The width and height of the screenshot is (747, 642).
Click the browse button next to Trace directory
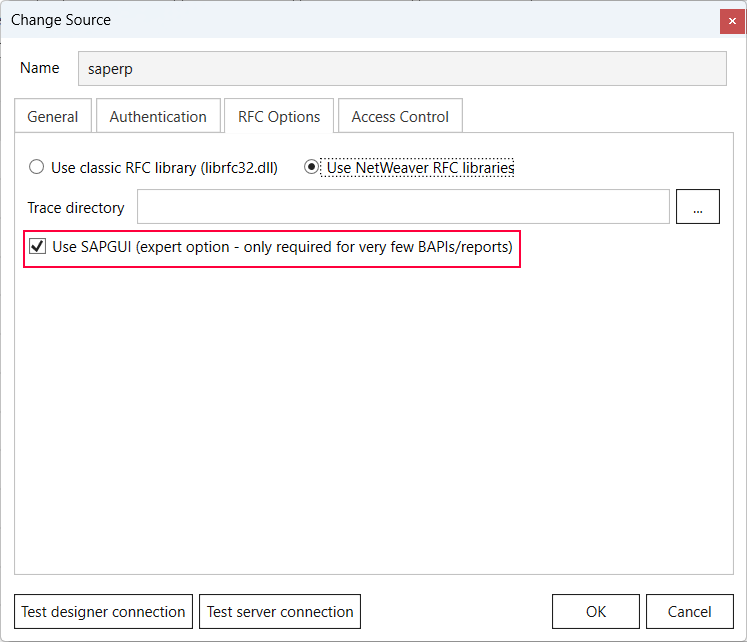tap(697, 207)
